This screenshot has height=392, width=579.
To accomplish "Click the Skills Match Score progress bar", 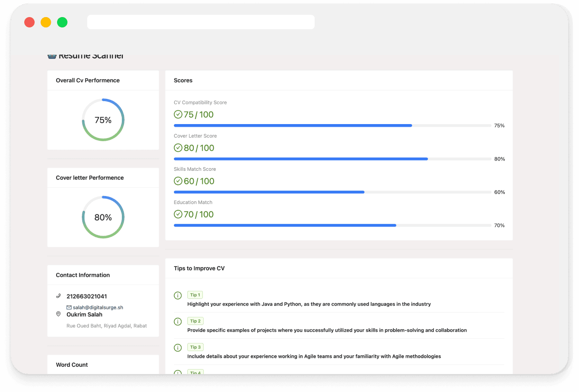I will 332,192.
